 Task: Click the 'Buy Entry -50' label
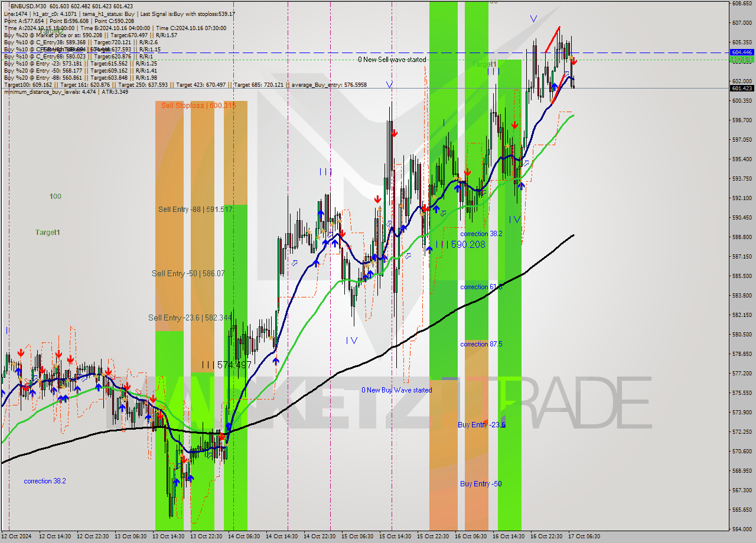(481, 484)
